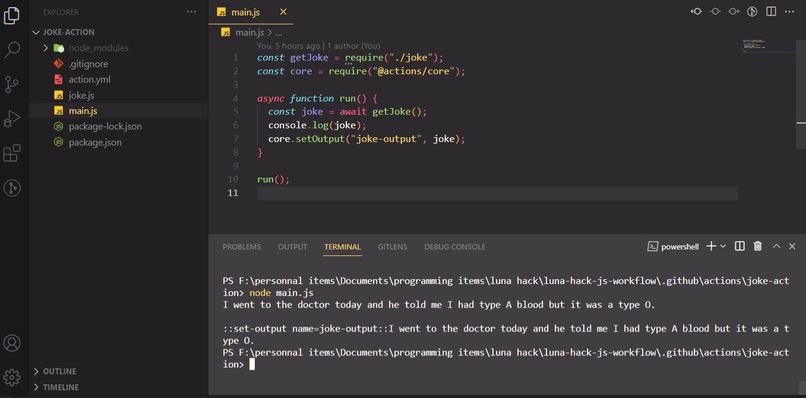Close the terminal panel
Viewport: 806px width, 398px height.
pyautogui.click(x=792, y=246)
